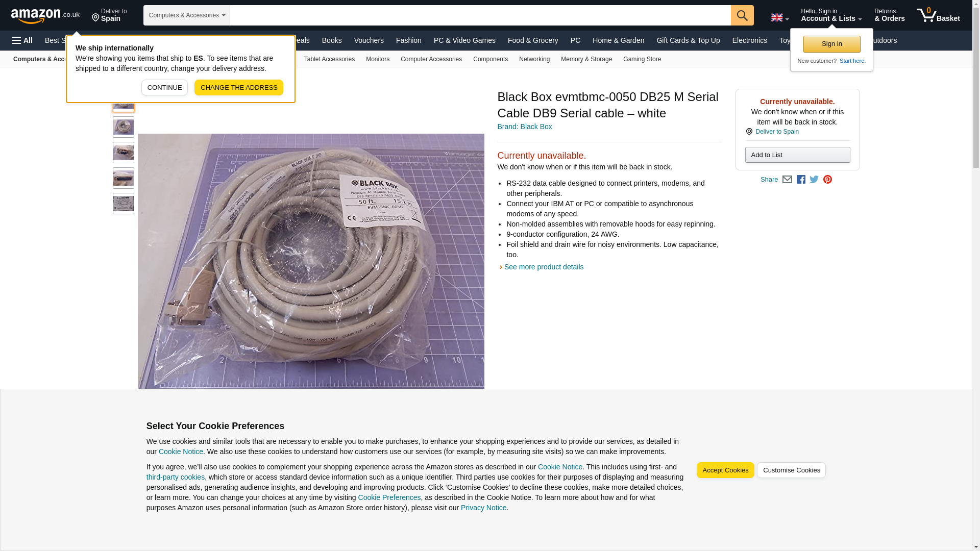980x551 pixels.
Task: Select the Networking subcategory tab
Action: click(x=534, y=59)
